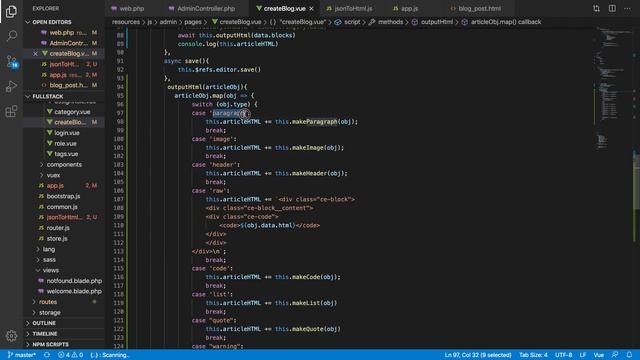
Task: Change the Tab Size: 4 setting
Action: (533, 355)
